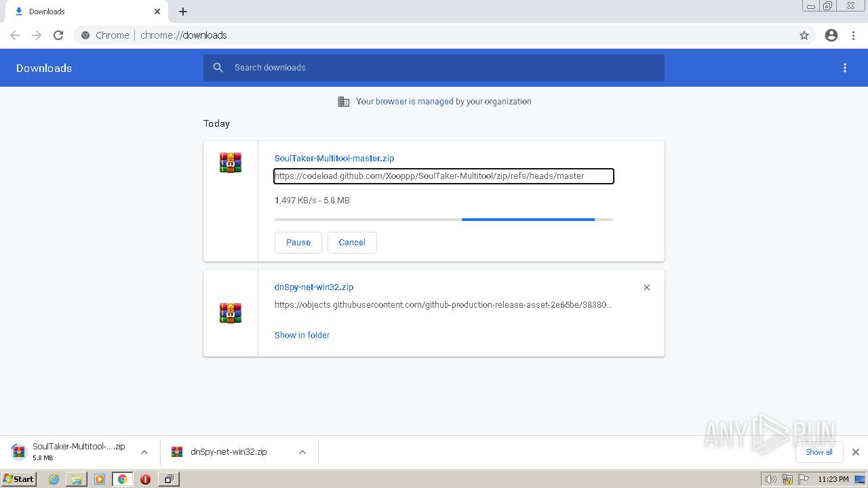
Task: Click the 11:23 PM system clock
Action: tap(833, 479)
